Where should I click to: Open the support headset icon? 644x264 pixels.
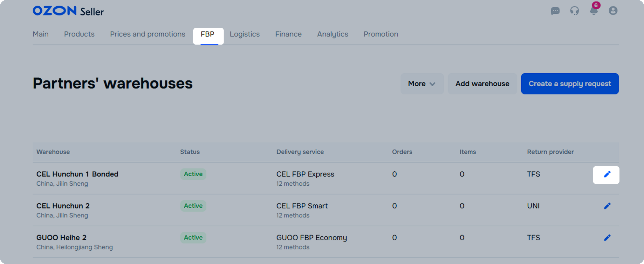(574, 11)
